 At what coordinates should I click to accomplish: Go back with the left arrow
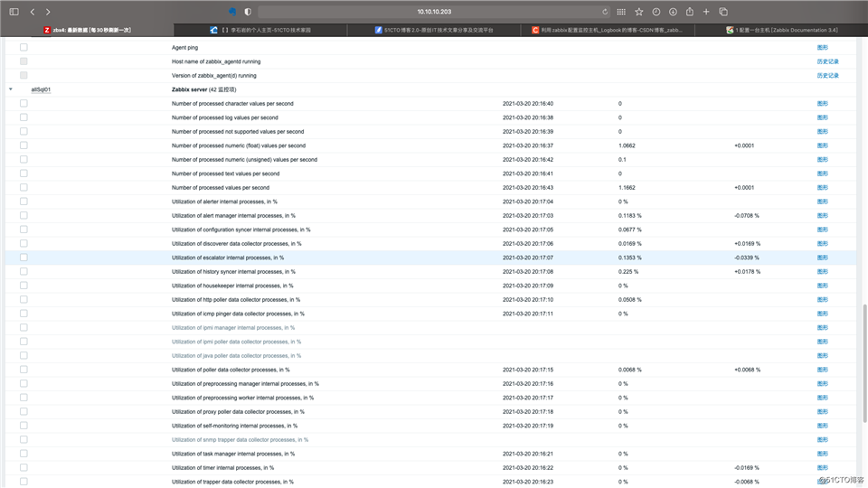(33, 12)
